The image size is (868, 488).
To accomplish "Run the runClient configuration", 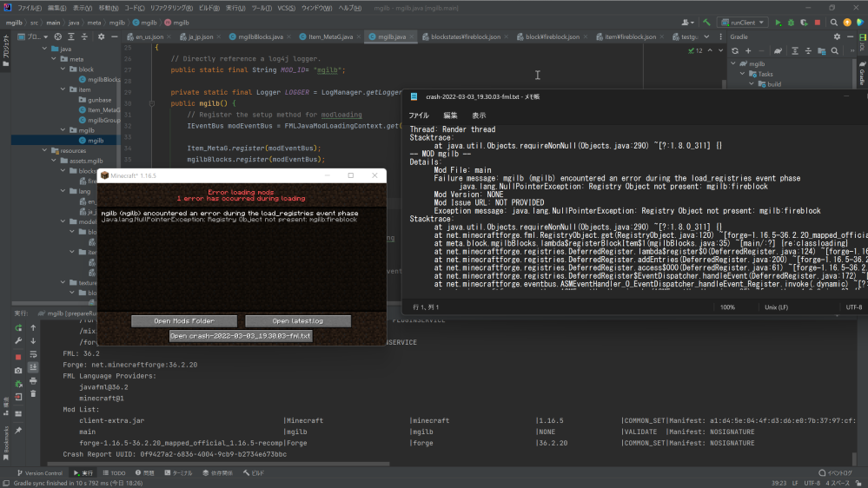I will [778, 23].
